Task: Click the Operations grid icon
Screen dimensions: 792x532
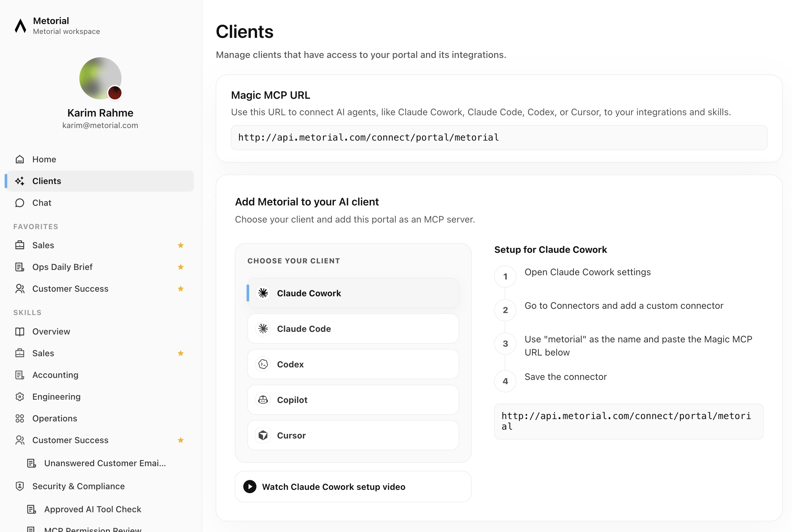Action: coord(20,418)
